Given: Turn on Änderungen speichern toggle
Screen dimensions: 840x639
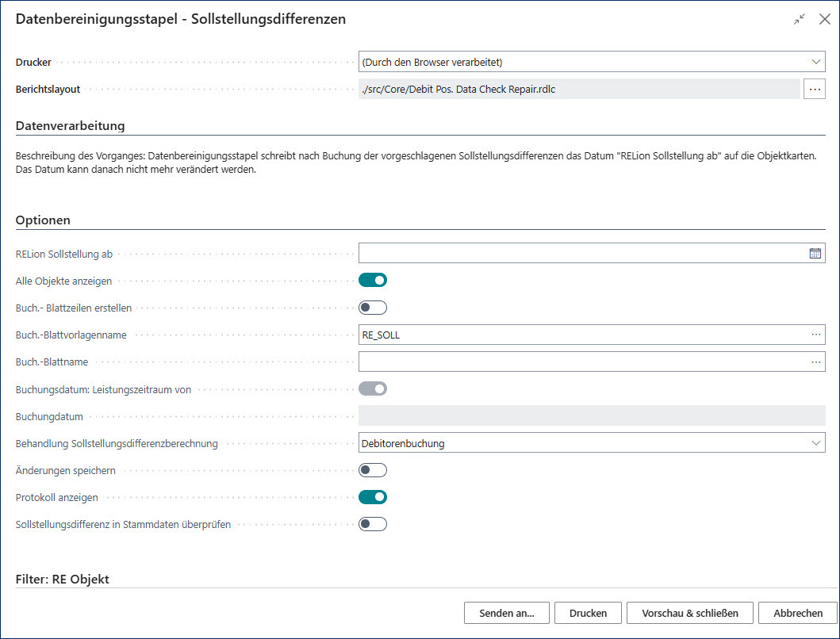Looking at the screenshot, I should point(373,470).
